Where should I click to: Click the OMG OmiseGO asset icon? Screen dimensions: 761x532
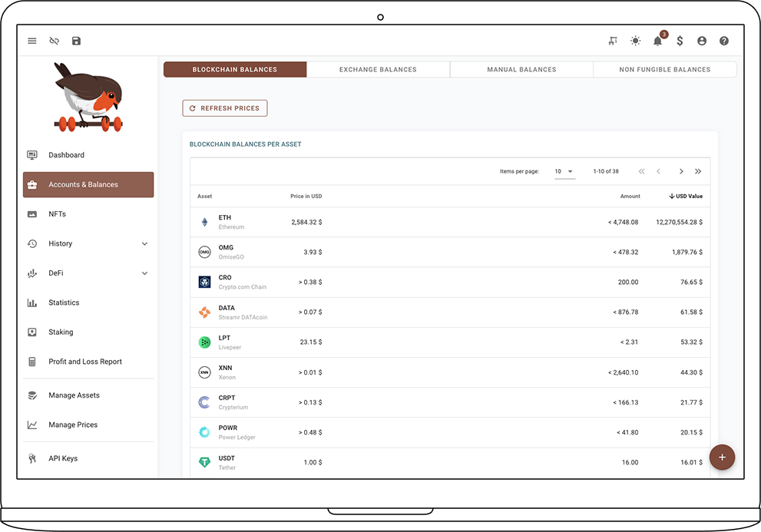point(205,252)
